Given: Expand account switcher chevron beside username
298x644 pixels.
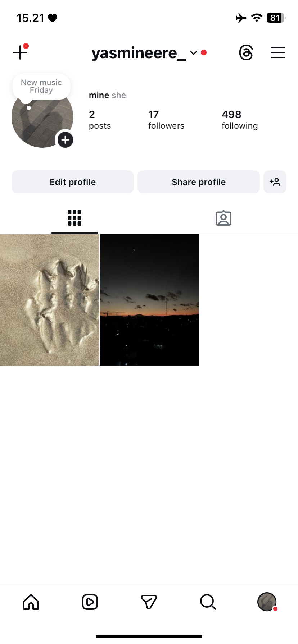Looking at the screenshot, I should point(194,53).
